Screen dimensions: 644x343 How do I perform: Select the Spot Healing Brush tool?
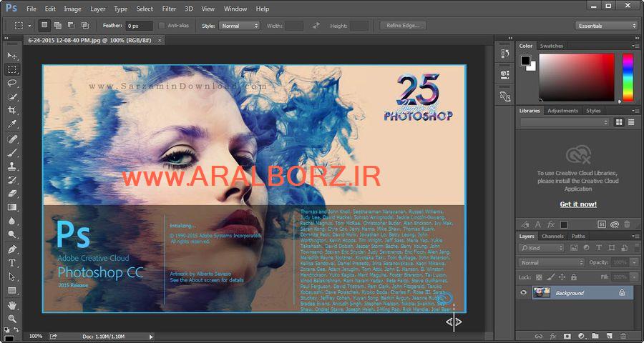tap(12, 139)
